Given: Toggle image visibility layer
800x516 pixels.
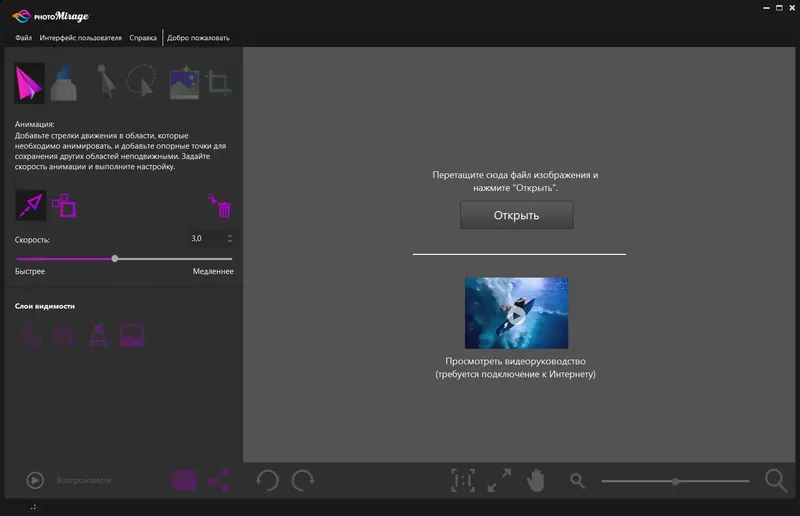Looking at the screenshot, I should [x=132, y=336].
